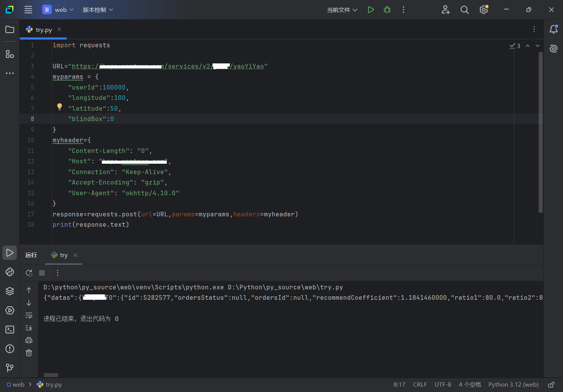563x392 pixels.
Task: Open the 当前文件 run configuration dropdown
Action: (x=342, y=10)
